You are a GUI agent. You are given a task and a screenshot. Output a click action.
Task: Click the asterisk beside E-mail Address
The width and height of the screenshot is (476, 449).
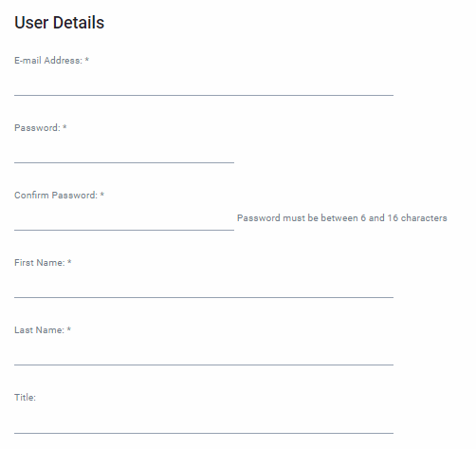click(x=87, y=60)
